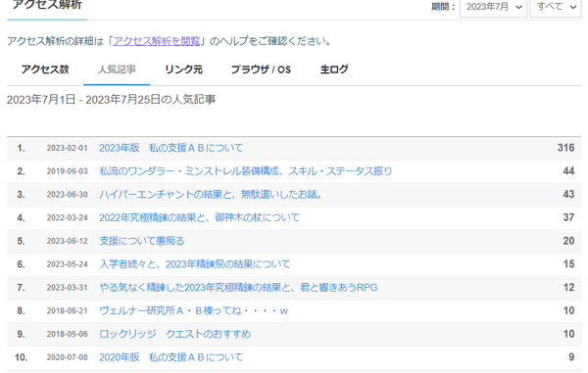Click the rank number 5.

tap(21, 241)
